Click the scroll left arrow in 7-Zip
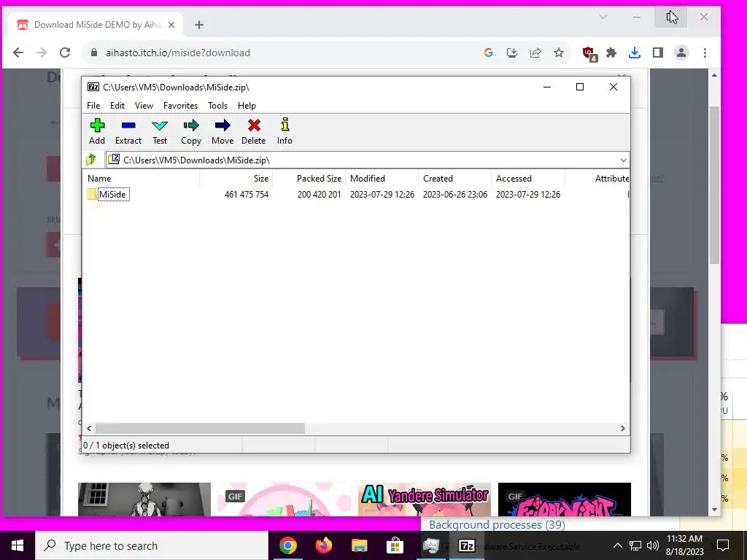Viewport: 747px width, 560px height. point(89,428)
